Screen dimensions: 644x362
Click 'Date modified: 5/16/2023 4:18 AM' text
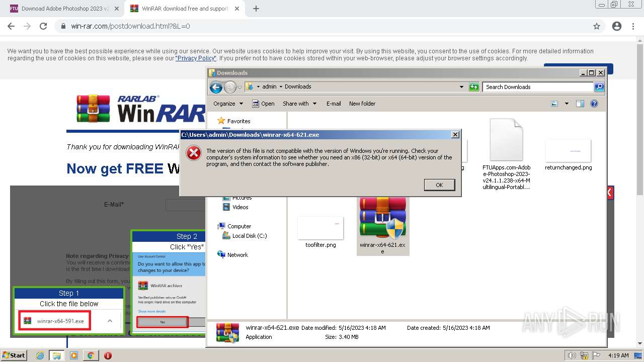(344, 328)
